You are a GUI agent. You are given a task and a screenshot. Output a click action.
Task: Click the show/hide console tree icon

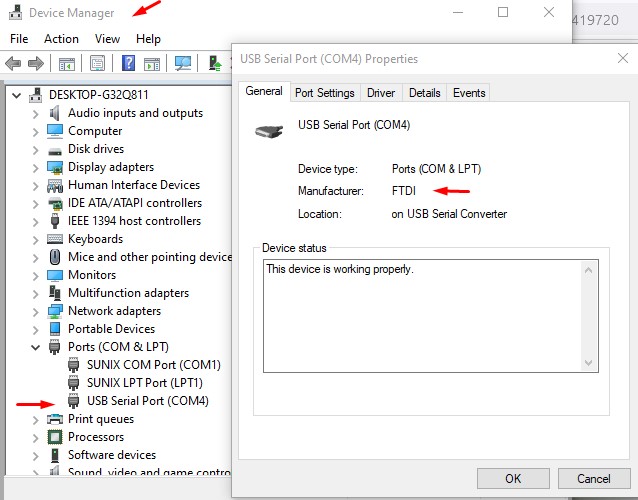point(67,63)
